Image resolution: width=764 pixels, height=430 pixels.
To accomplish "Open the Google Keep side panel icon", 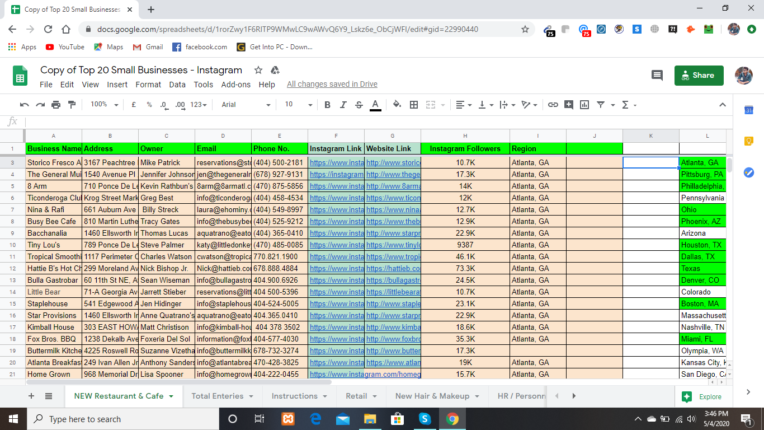I will pos(749,141).
